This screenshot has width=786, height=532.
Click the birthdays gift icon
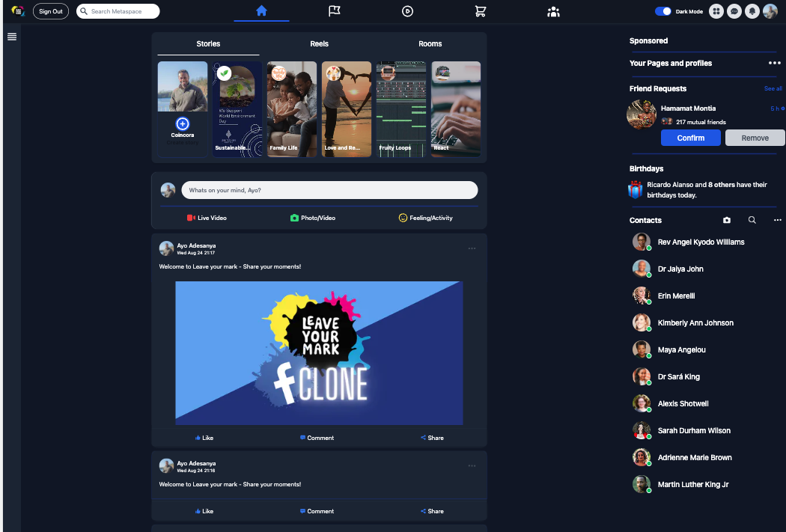[x=635, y=189]
